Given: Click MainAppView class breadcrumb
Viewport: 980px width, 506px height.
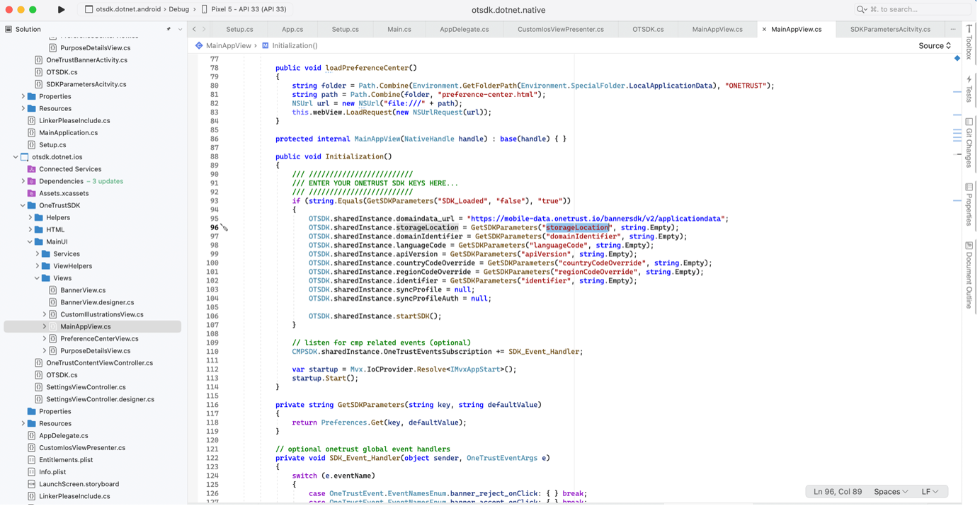Looking at the screenshot, I should [223, 45].
